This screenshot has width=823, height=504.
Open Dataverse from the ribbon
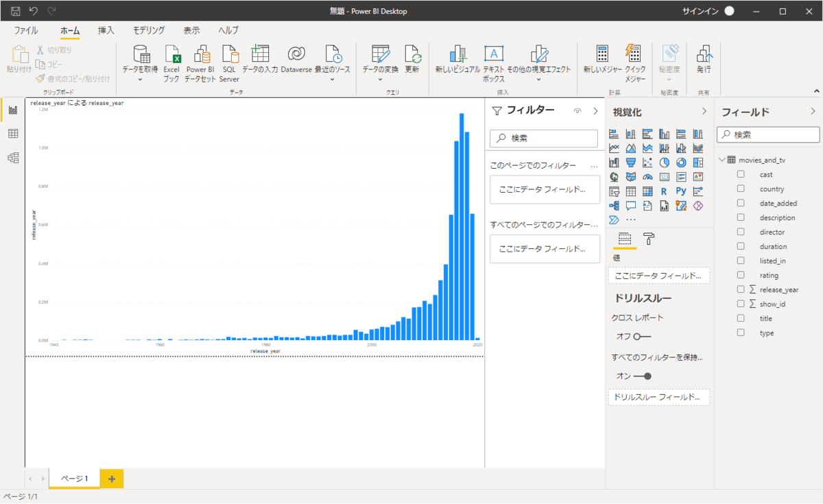click(296, 60)
